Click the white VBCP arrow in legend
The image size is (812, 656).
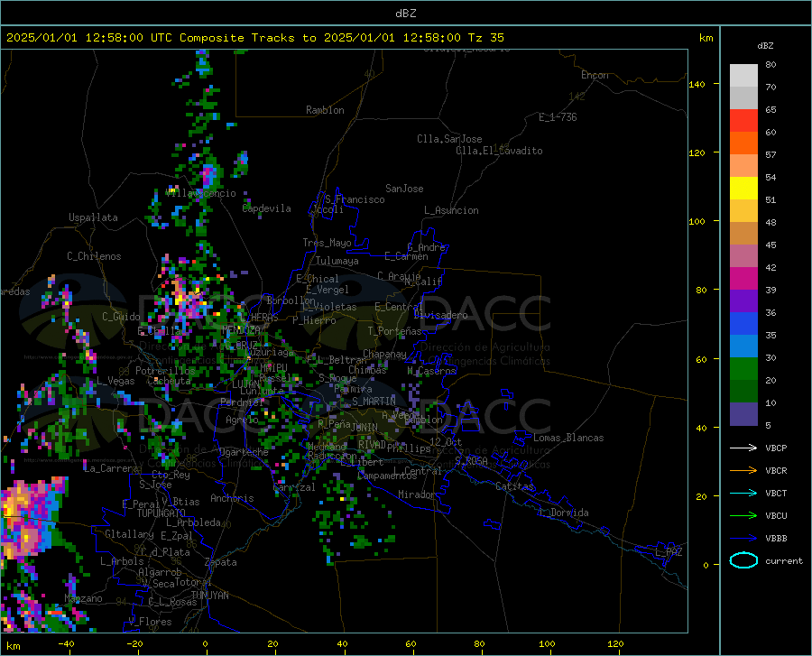coord(743,448)
